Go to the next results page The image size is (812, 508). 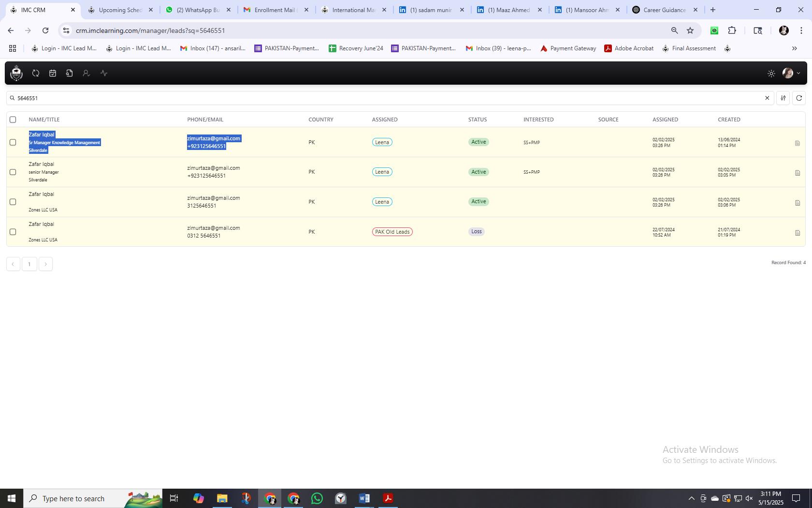(x=45, y=264)
